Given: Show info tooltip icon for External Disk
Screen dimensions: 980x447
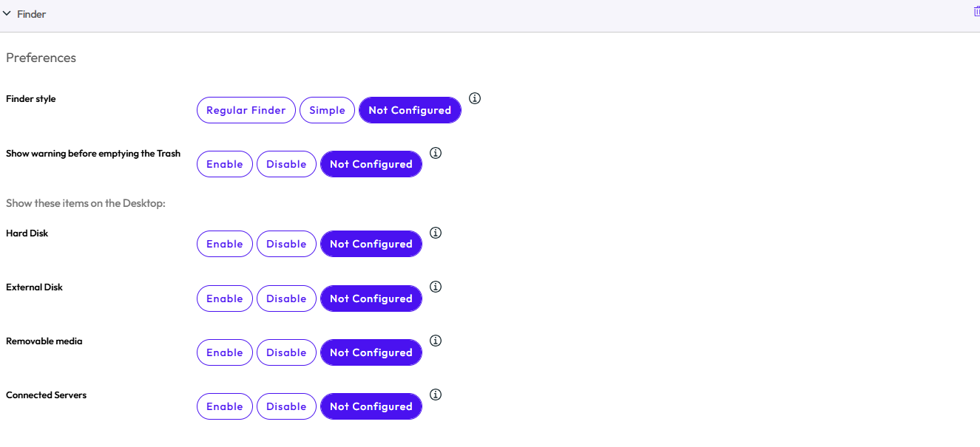Looking at the screenshot, I should [x=436, y=287].
